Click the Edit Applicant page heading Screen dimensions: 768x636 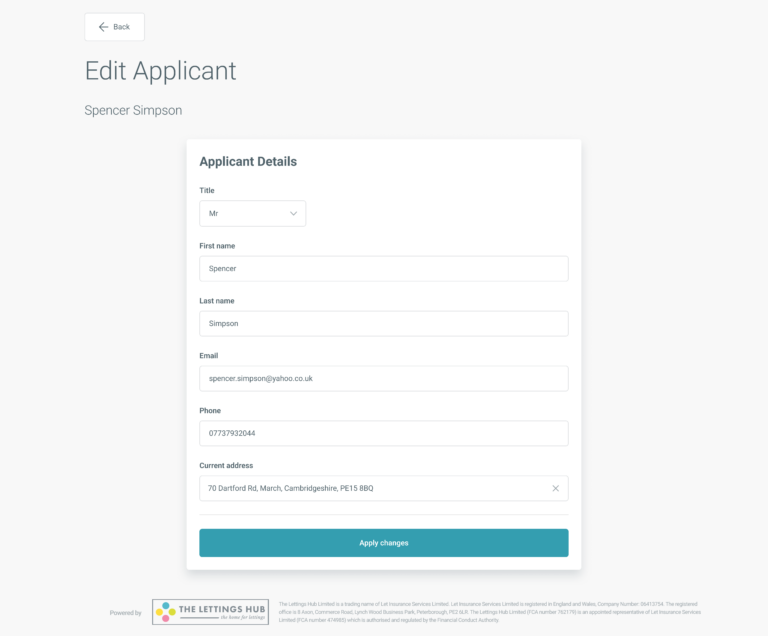coord(161,71)
